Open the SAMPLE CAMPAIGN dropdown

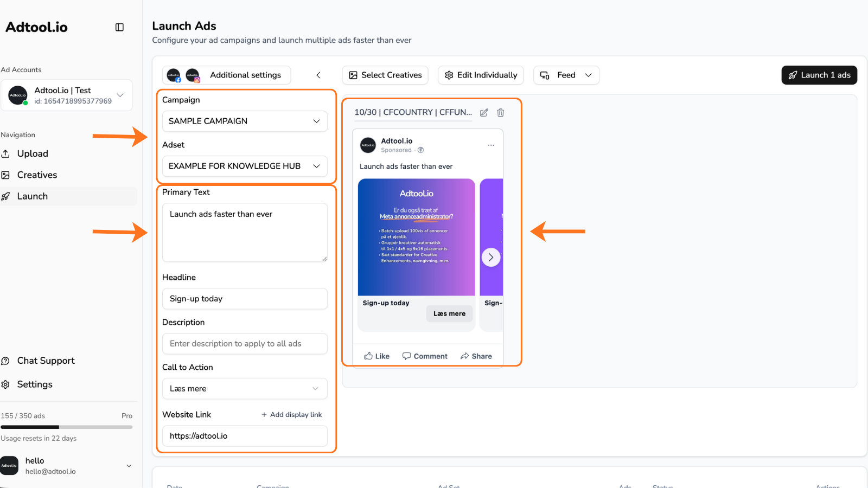click(x=245, y=121)
